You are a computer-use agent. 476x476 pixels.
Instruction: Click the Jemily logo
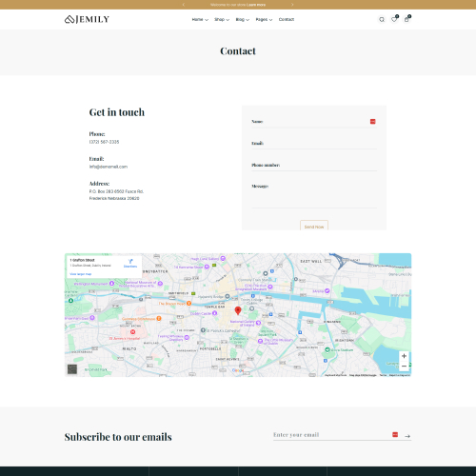(87, 19)
